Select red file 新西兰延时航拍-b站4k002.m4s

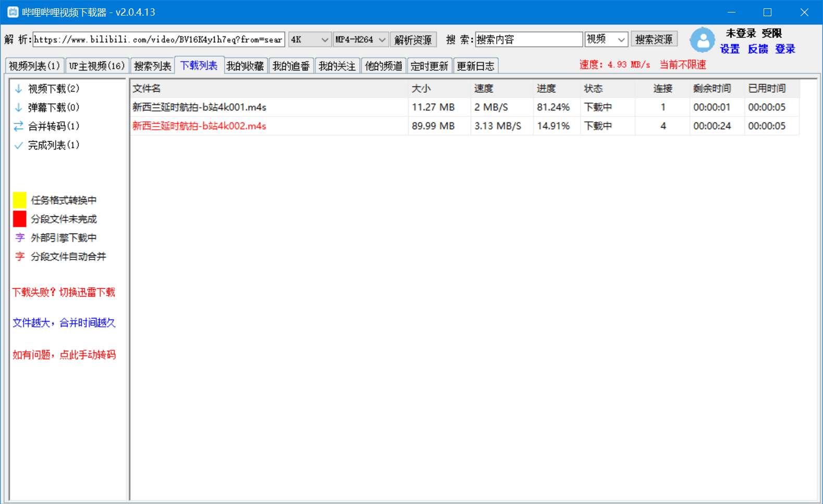(199, 126)
